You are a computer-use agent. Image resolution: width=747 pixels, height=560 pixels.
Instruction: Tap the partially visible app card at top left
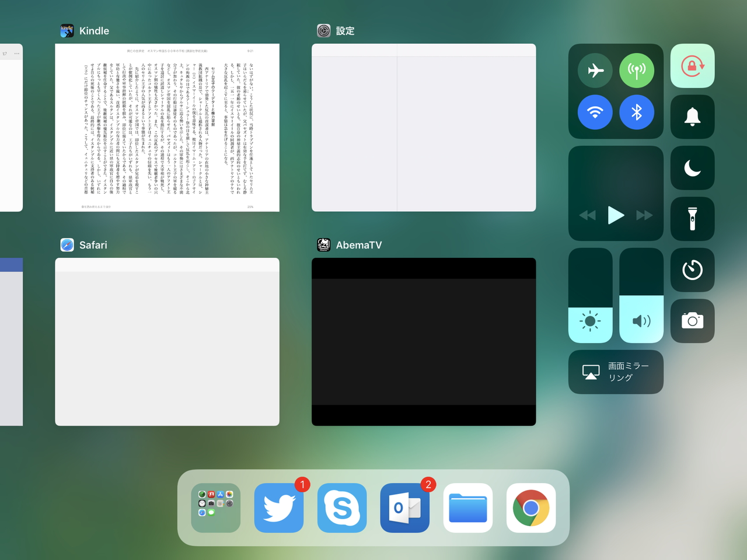(11, 128)
